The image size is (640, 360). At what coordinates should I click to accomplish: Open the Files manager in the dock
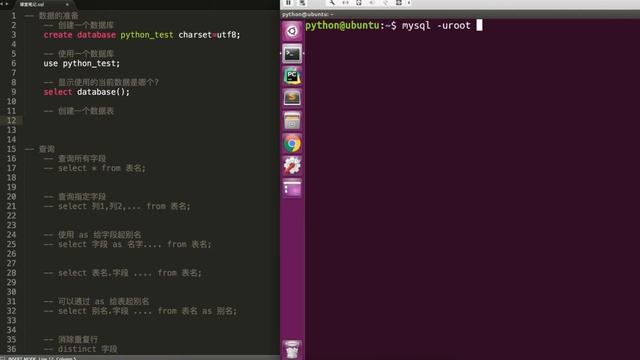click(x=292, y=121)
